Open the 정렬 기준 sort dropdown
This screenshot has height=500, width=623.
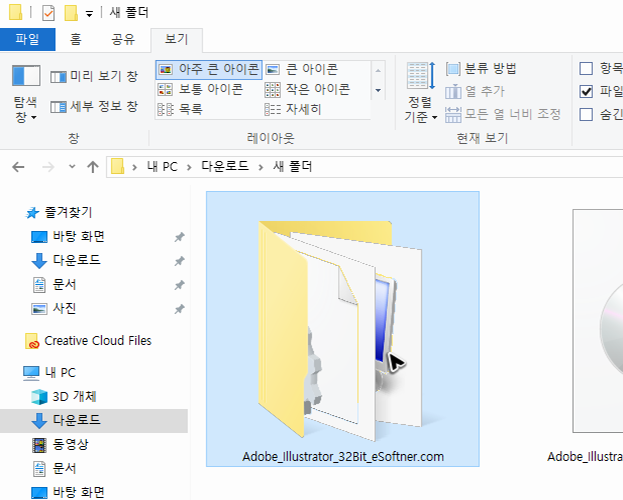click(421, 93)
